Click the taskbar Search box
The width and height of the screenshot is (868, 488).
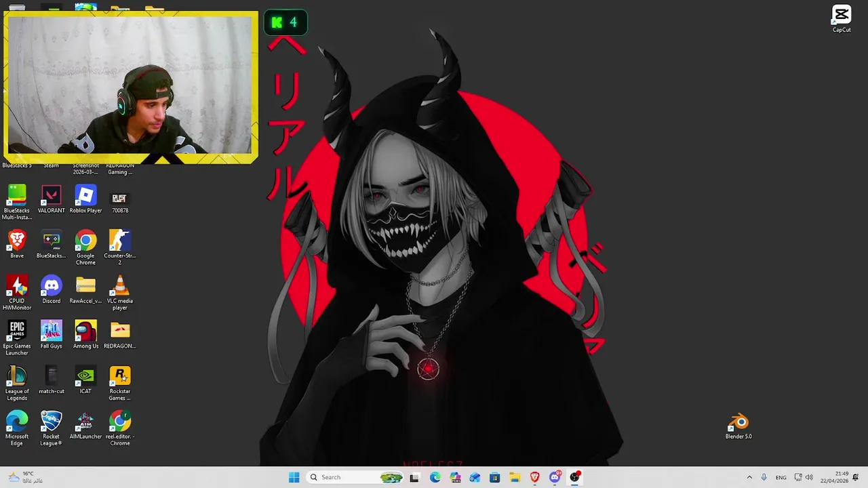pyautogui.click(x=356, y=477)
